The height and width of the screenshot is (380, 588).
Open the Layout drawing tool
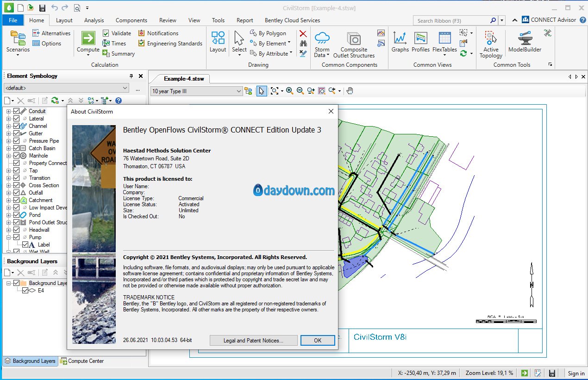218,42
